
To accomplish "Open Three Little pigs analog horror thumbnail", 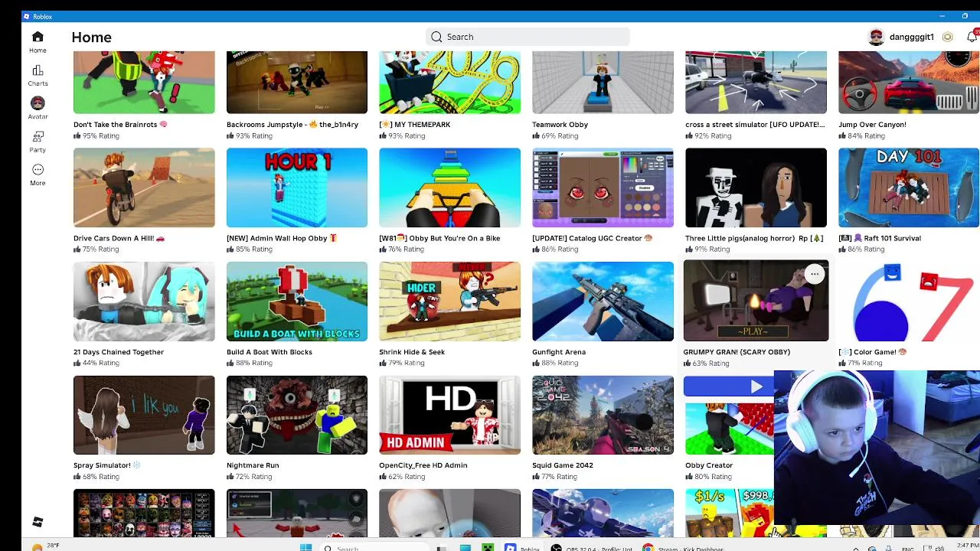I will 756,187.
